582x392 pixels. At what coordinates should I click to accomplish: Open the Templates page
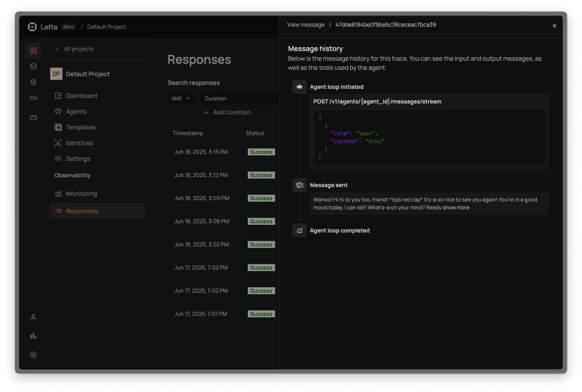point(81,127)
